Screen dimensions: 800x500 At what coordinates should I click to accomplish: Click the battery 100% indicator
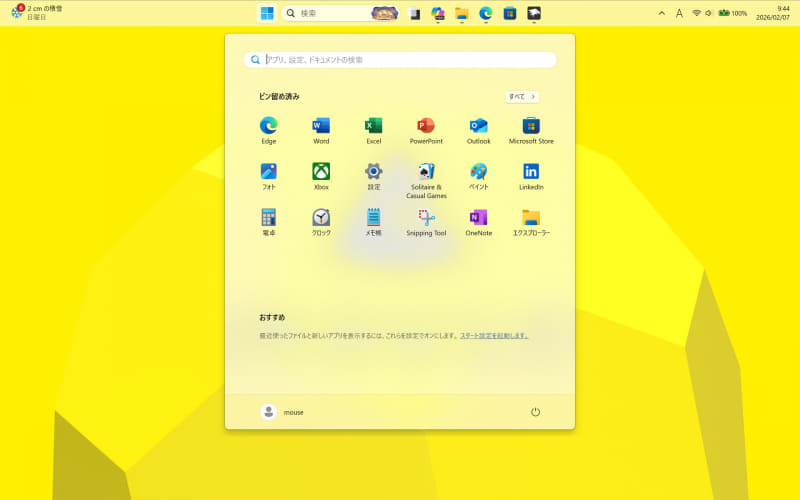(x=733, y=13)
